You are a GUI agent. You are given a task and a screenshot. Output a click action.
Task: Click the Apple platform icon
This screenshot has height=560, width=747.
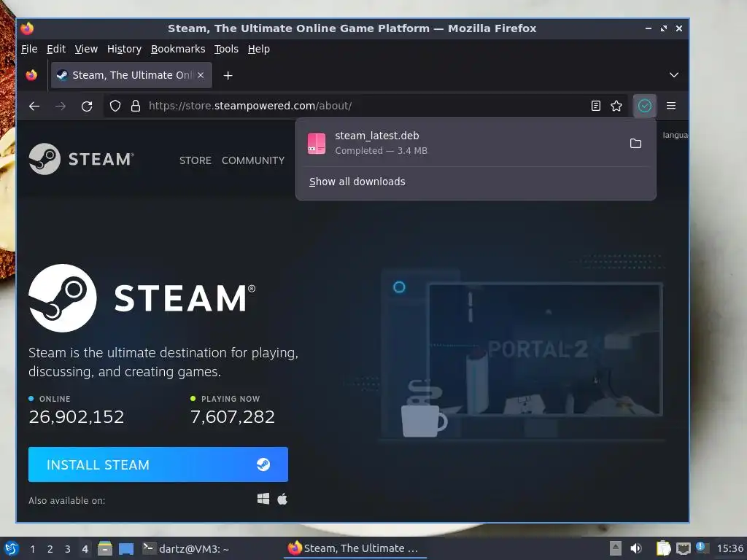pyautogui.click(x=282, y=499)
